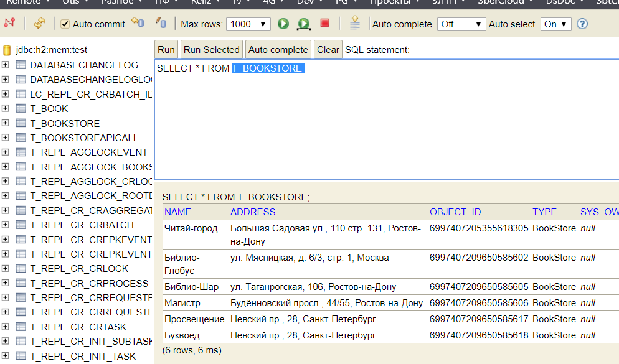Screen dimensions: 619x364
Task: Open the Max rows dropdown
Action: [248, 24]
